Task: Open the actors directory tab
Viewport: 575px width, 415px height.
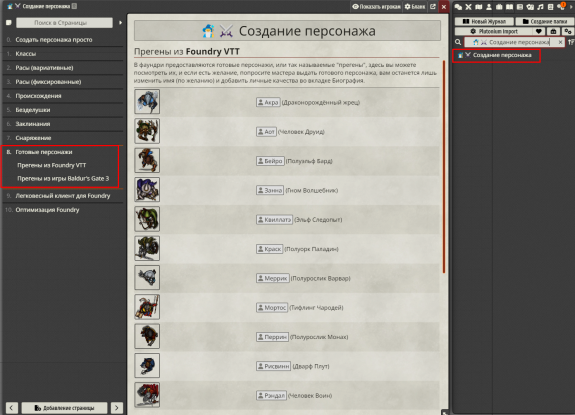Action: (x=489, y=7)
